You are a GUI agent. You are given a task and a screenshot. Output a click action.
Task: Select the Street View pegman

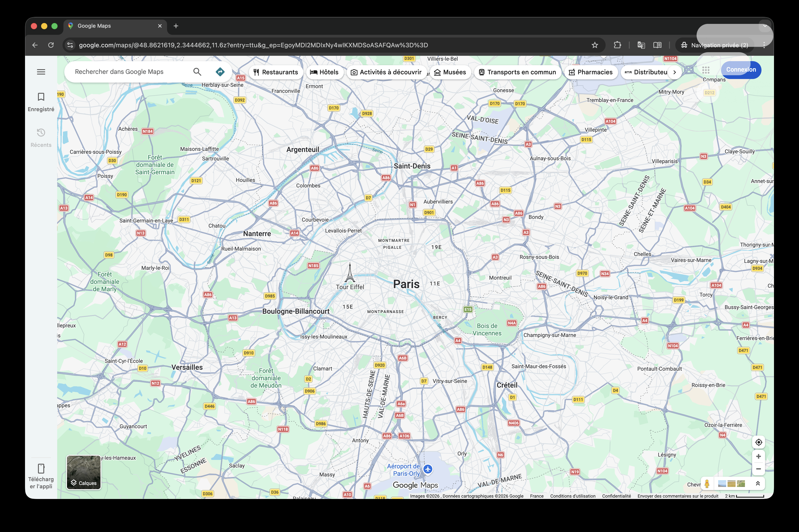707,484
